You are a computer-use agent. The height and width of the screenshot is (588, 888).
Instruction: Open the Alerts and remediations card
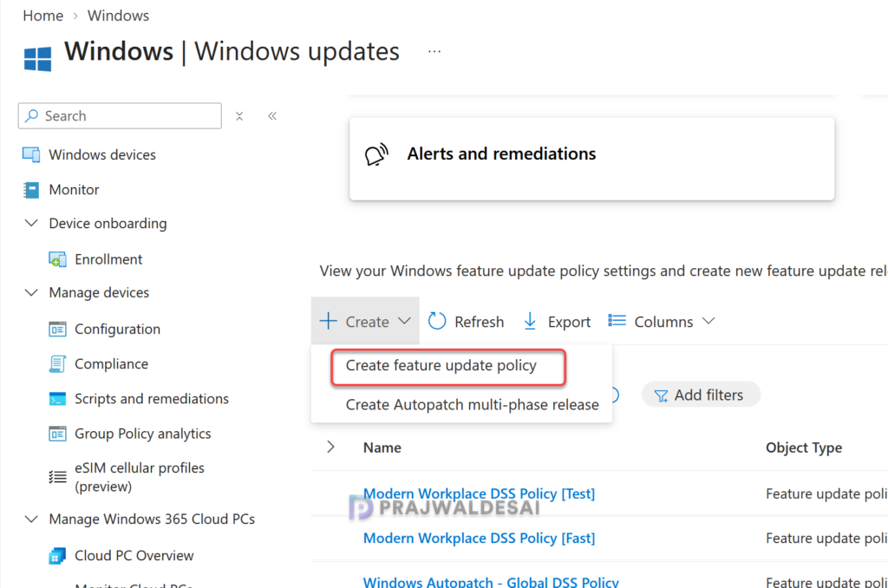click(x=591, y=159)
